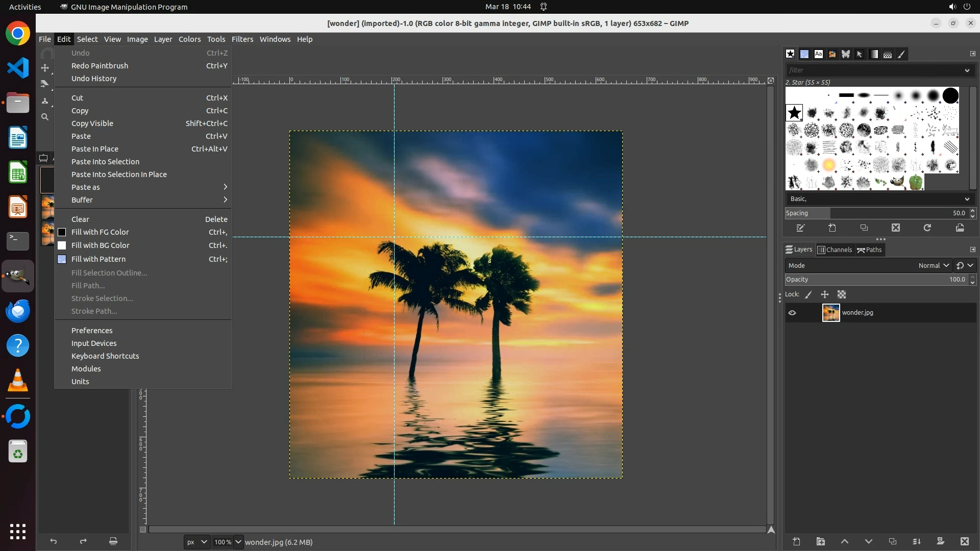Add a layer mask using the mask icon

tap(940, 541)
